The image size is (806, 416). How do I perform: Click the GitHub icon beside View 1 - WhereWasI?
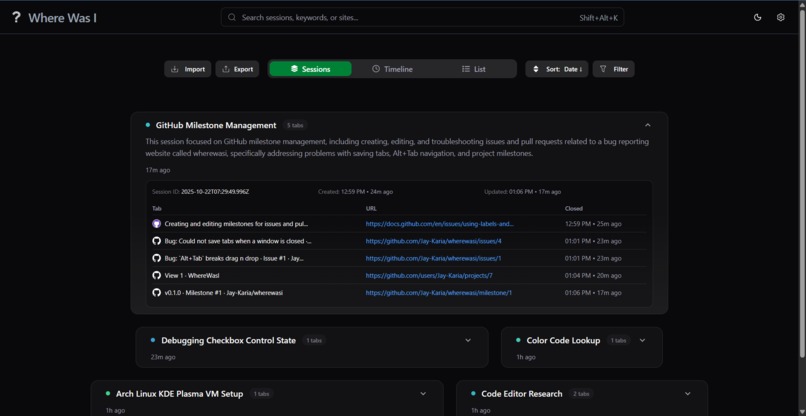(157, 275)
